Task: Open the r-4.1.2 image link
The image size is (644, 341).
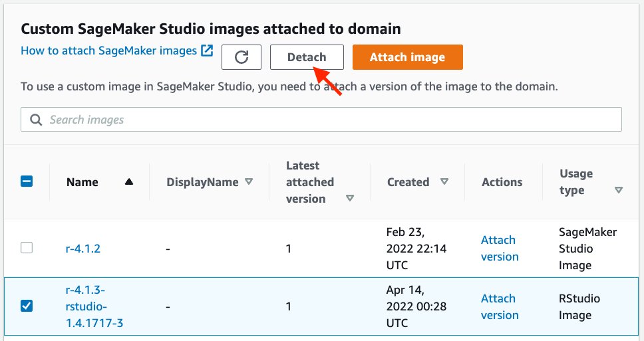Action: click(83, 249)
